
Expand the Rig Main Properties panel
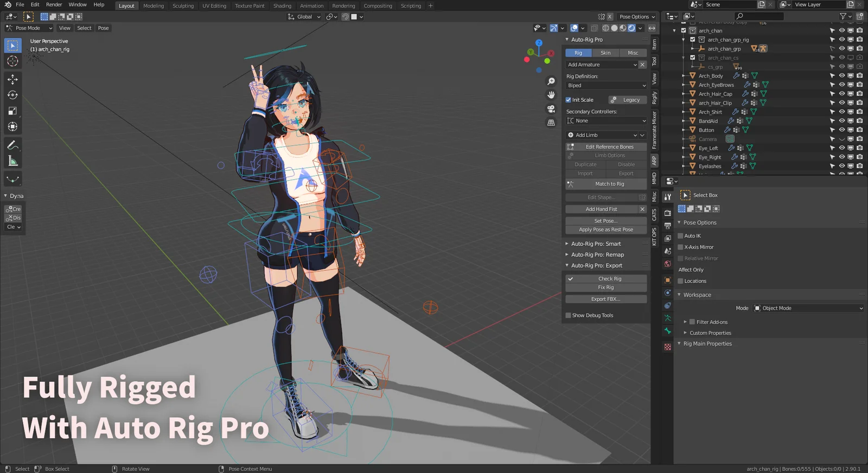tap(707, 344)
